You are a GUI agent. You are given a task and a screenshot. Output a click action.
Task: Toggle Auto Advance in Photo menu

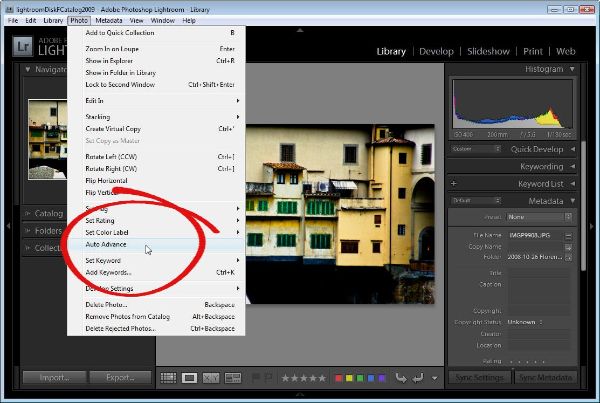pyautogui.click(x=156, y=244)
